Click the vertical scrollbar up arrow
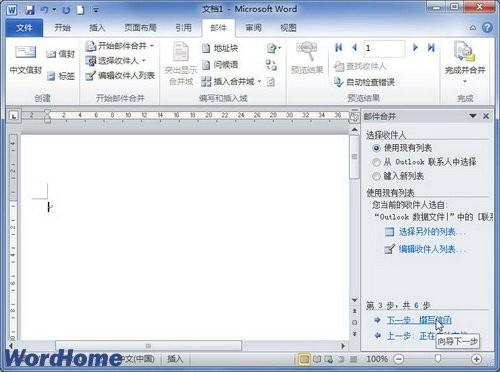The image size is (500, 372). (x=354, y=129)
